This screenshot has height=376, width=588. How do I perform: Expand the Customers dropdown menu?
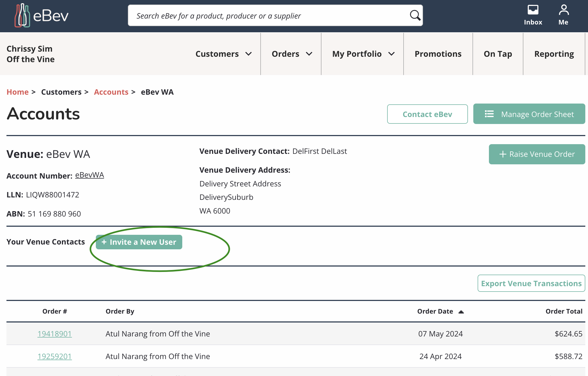click(223, 54)
